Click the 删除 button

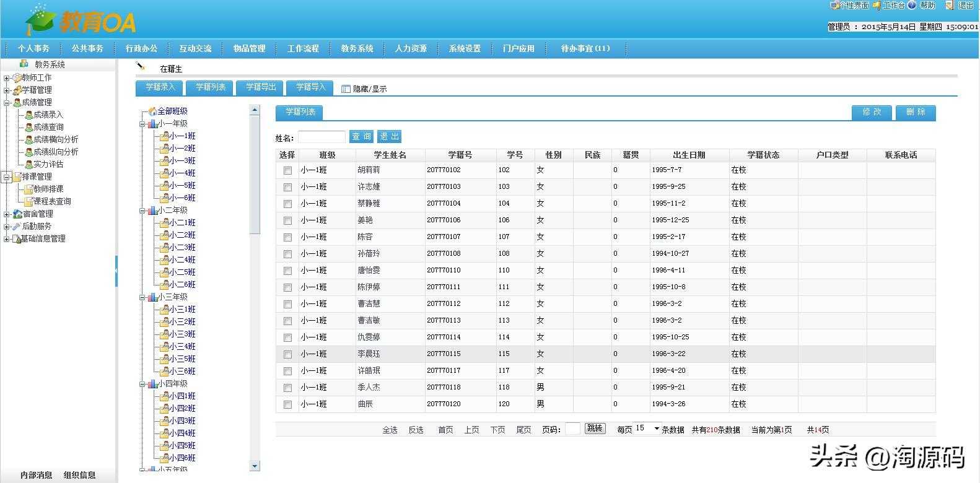[916, 112]
